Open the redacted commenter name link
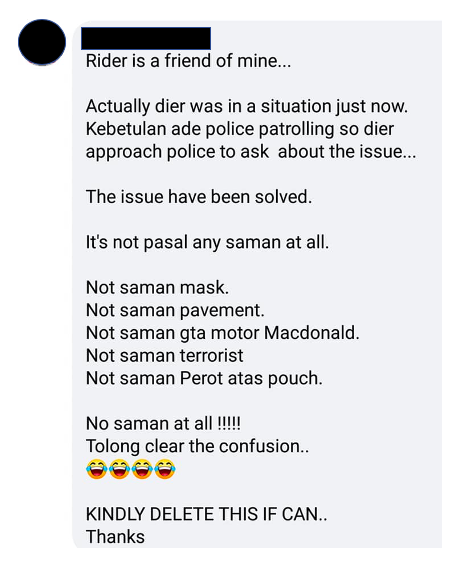The width and height of the screenshot is (458, 567). pos(146,38)
